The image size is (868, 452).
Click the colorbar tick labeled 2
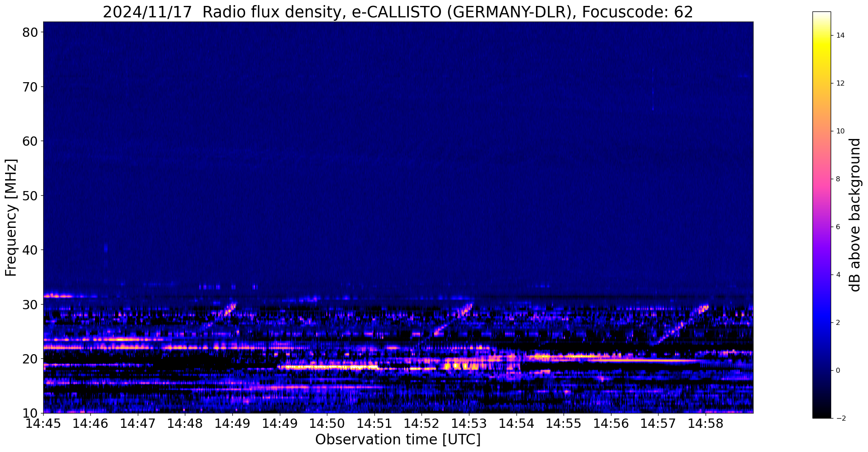[x=838, y=323]
